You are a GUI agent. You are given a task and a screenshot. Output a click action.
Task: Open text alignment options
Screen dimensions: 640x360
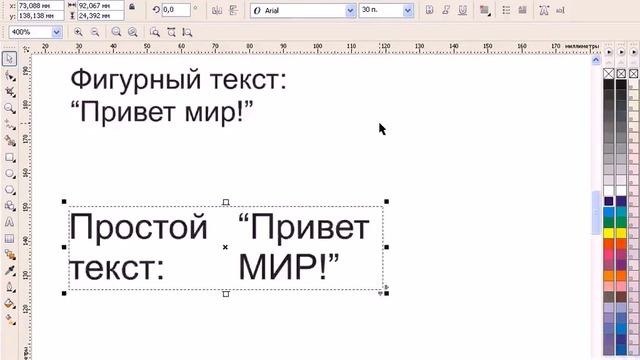pos(484,10)
